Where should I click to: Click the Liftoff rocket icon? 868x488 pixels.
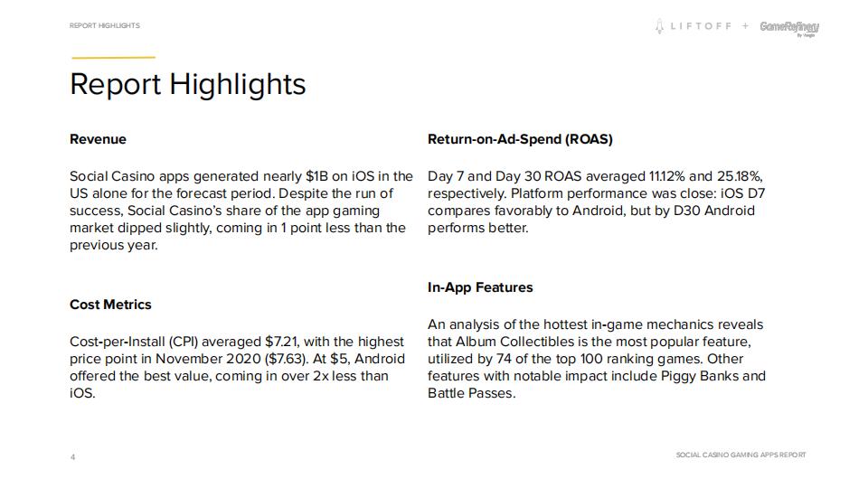pos(660,26)
